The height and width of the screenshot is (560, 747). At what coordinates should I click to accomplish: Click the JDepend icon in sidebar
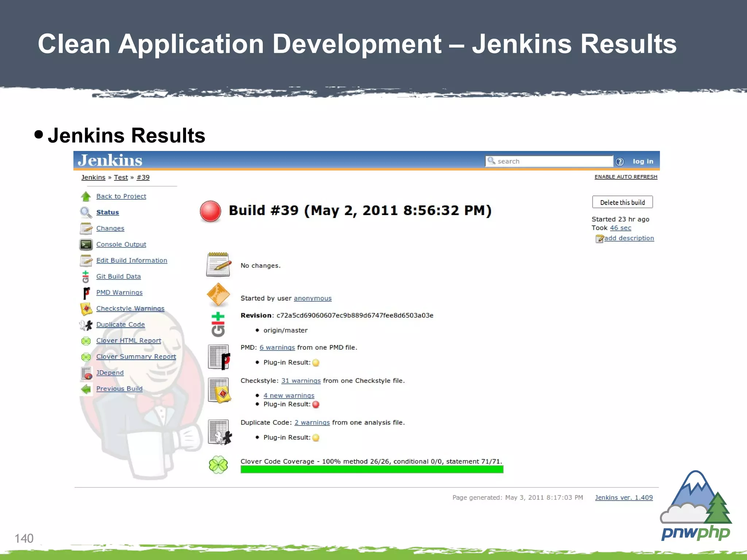click(x=86, y=373)
